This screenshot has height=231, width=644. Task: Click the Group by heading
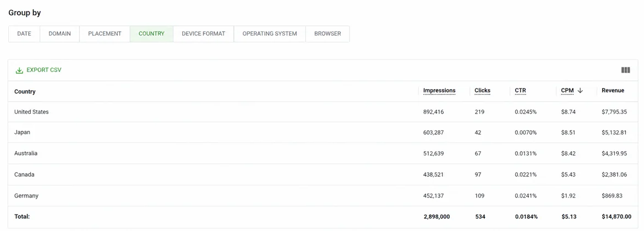click(25, 13)
